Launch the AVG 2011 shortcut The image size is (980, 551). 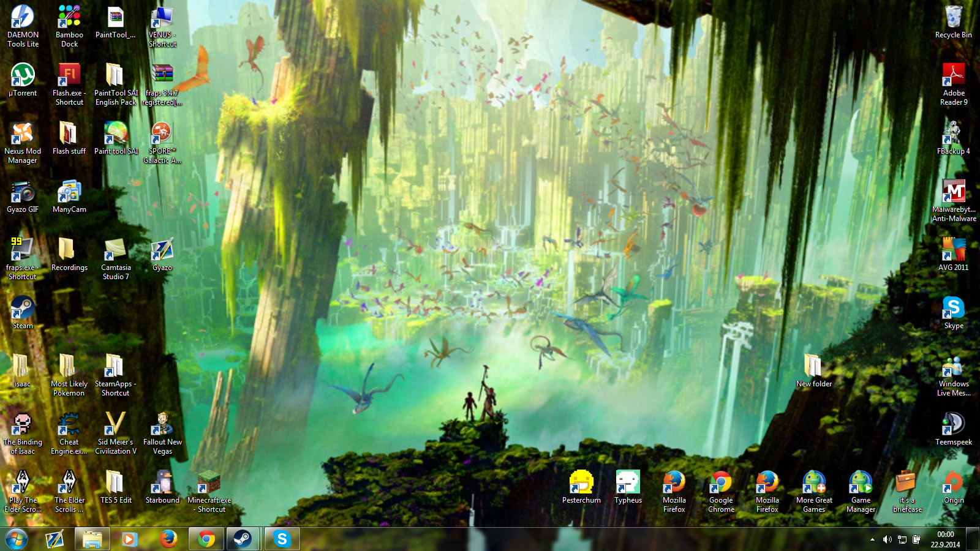954,255
